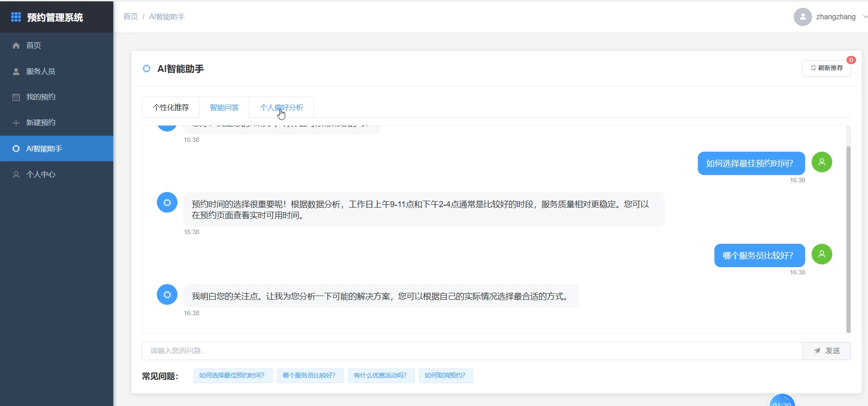Open the 个人偏好分析 tab
868x406 pixels.
click(282, 108)
